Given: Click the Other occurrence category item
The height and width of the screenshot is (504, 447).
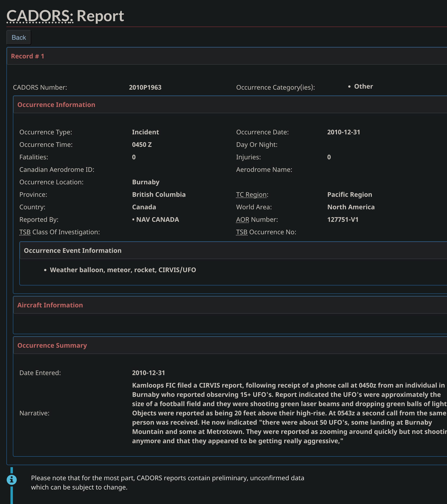Looking at the screenshot, I should (363, 87).
